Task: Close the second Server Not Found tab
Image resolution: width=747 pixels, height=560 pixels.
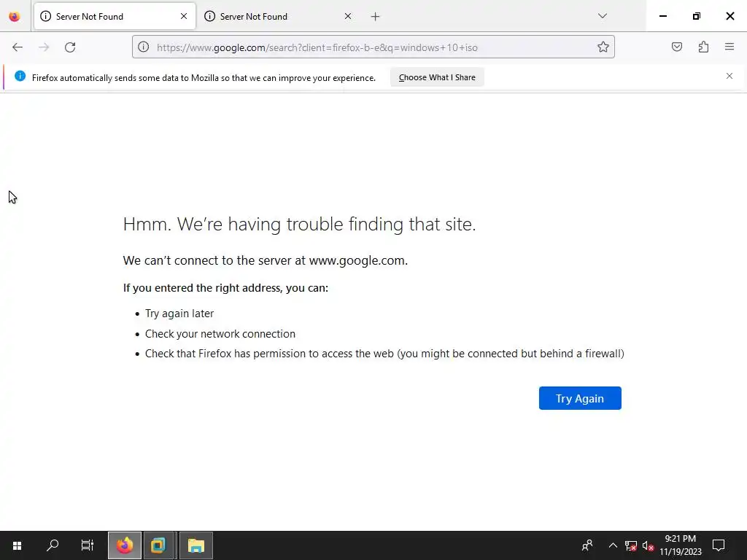Action: [x=348, y=16]
